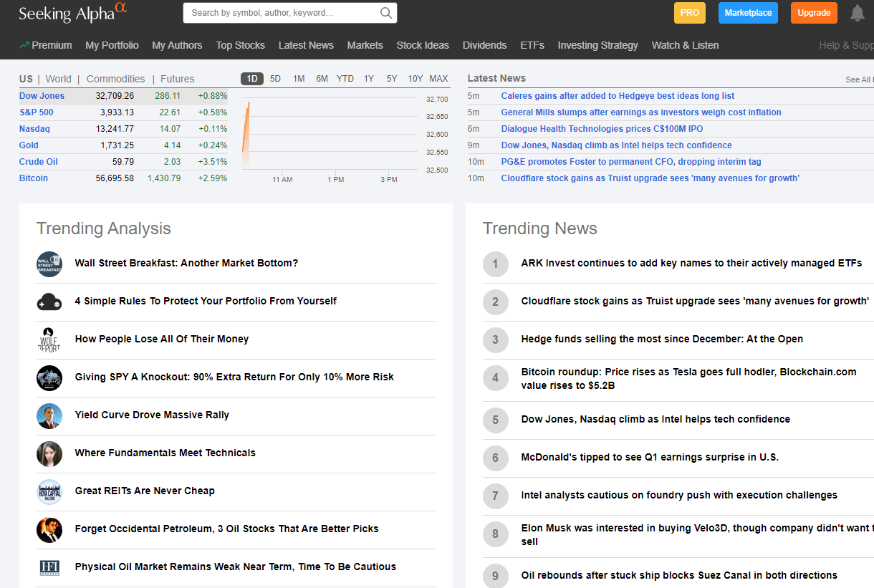Click the number 5 trending news badge
Viewport: 874px width, 588px height.
(495, 420)
